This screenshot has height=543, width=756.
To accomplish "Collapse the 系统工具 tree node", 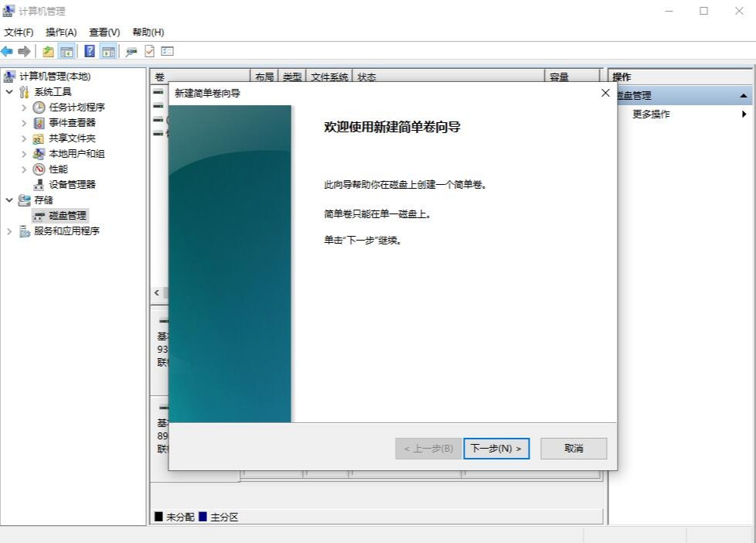I will [9, 91].
